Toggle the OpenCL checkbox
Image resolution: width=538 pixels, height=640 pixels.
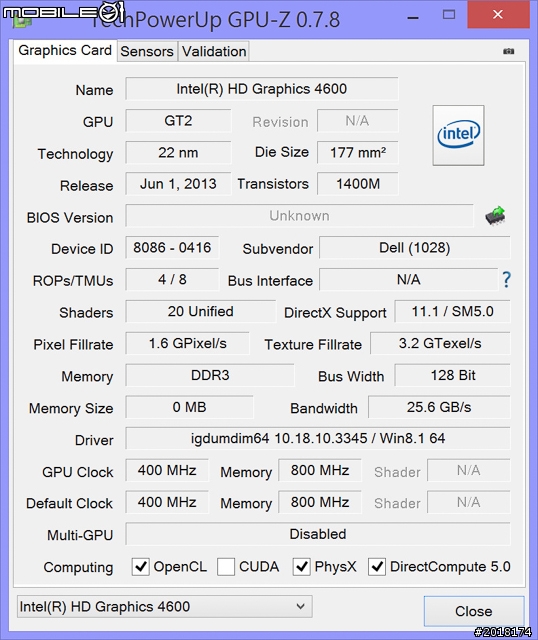coord(140,567)
